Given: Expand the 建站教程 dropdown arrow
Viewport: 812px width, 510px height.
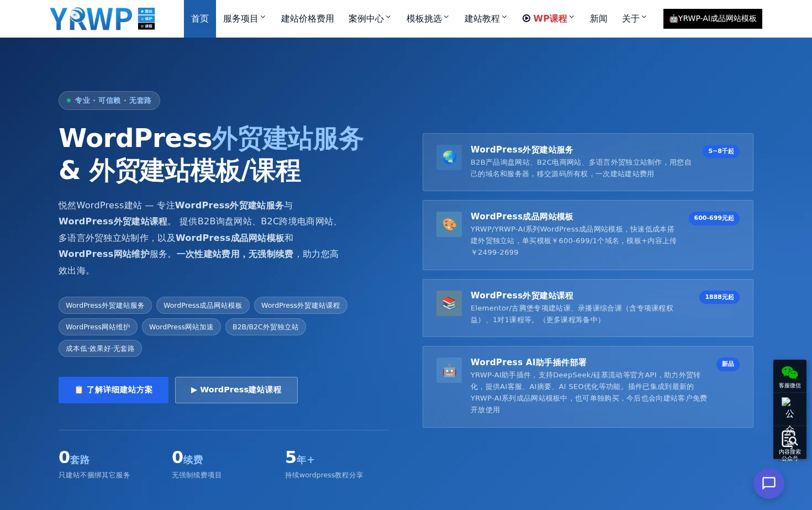Looking at the screenshot, I should click(x=504, y=17).
